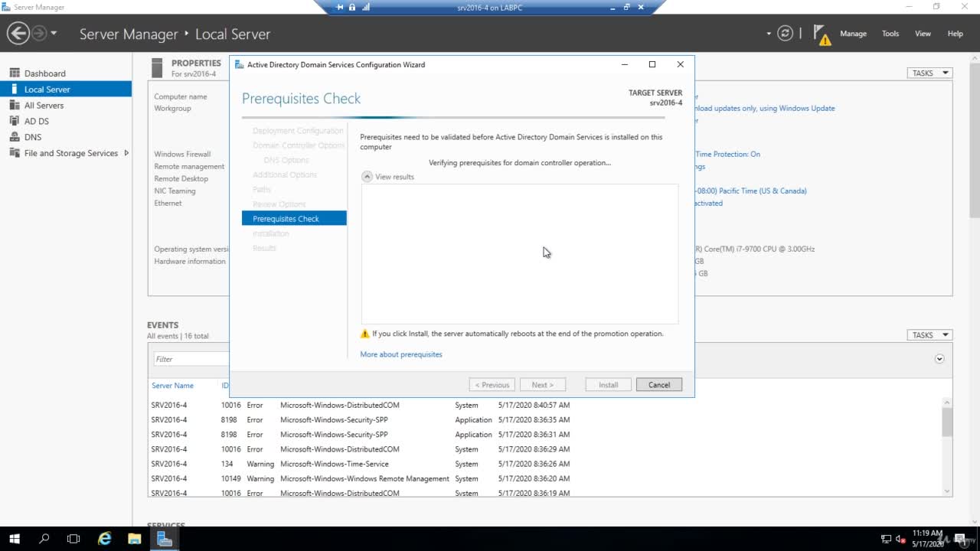Open File Explorer from the taskbar
Screen dimensions: 980x551
point(134,539)
